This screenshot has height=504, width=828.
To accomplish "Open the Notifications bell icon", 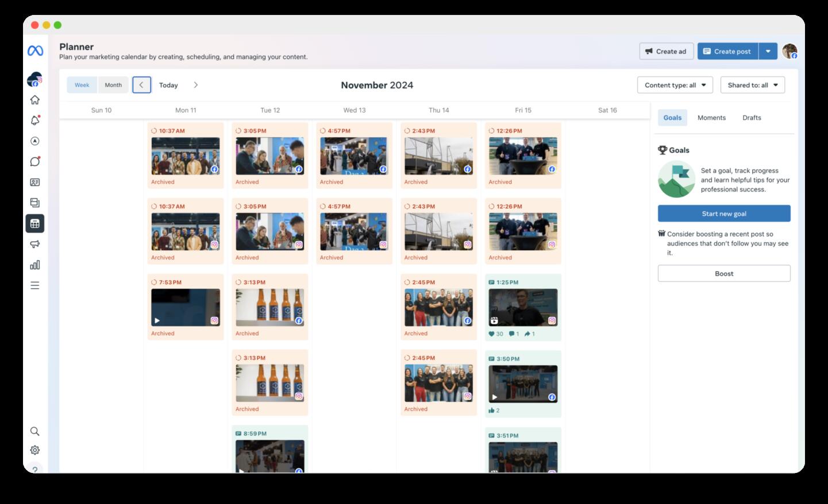I will click(x=35, y=121).
